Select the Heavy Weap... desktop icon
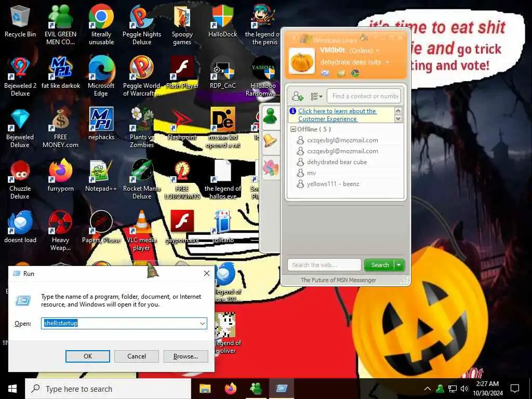 click(x=60, y=231)
